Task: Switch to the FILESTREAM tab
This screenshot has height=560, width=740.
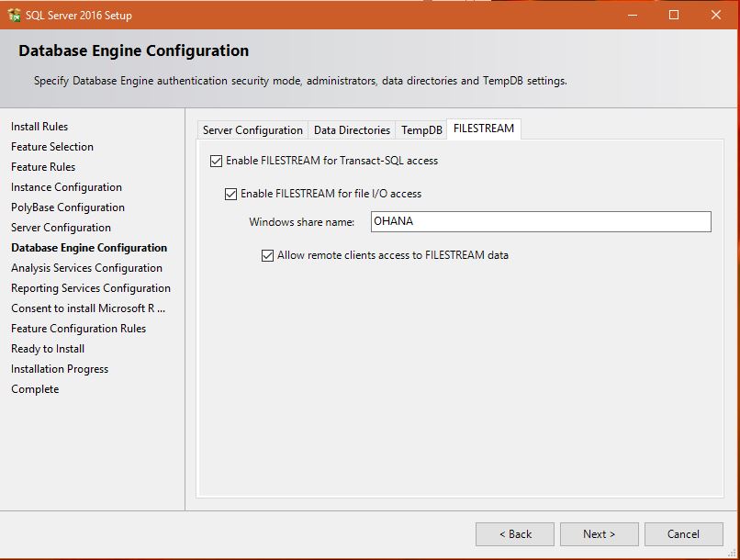Action: (x=483, y=129)
